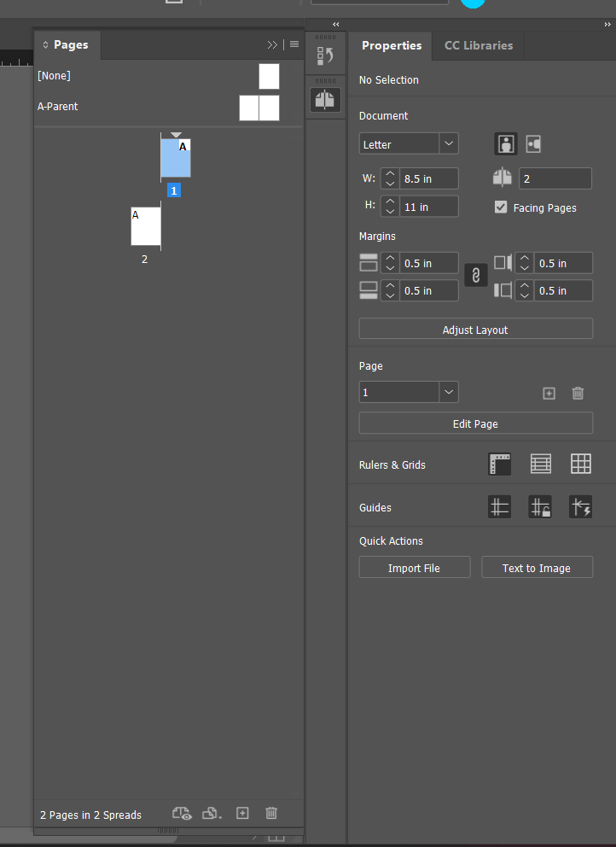Click the inside margin 0.5 in field
Screen dimensions: 616x847
[x=563, y=262]
